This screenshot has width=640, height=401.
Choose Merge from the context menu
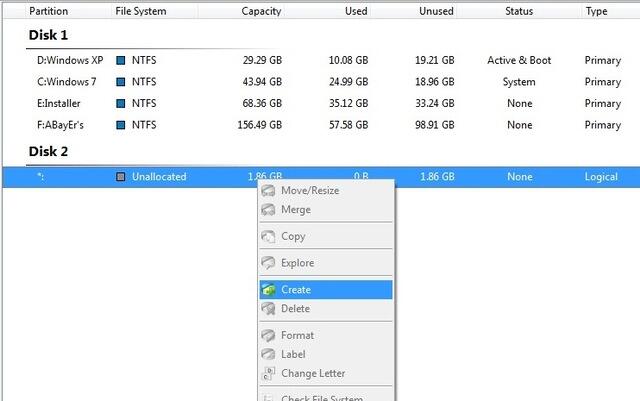click(x=326, y=209)
